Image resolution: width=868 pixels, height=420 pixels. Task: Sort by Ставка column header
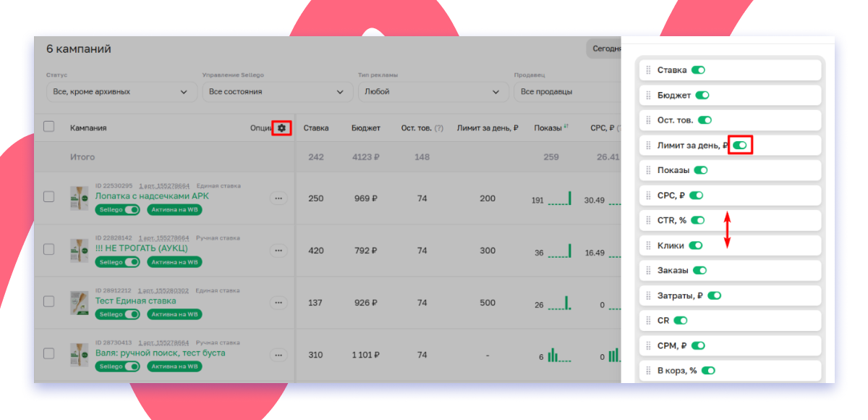point(316,128)
